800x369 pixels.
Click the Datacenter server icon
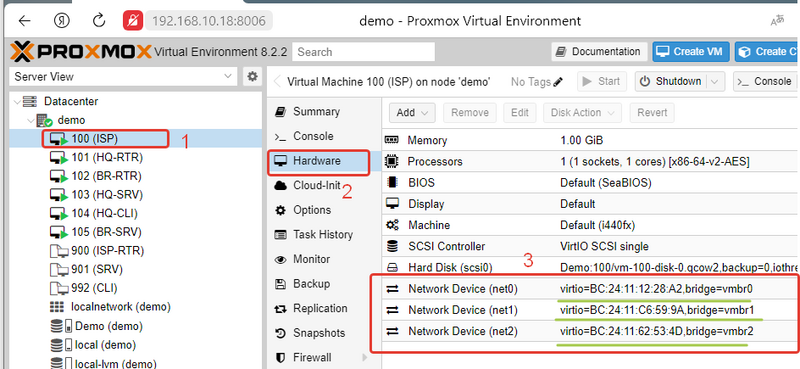coord(30,101)
